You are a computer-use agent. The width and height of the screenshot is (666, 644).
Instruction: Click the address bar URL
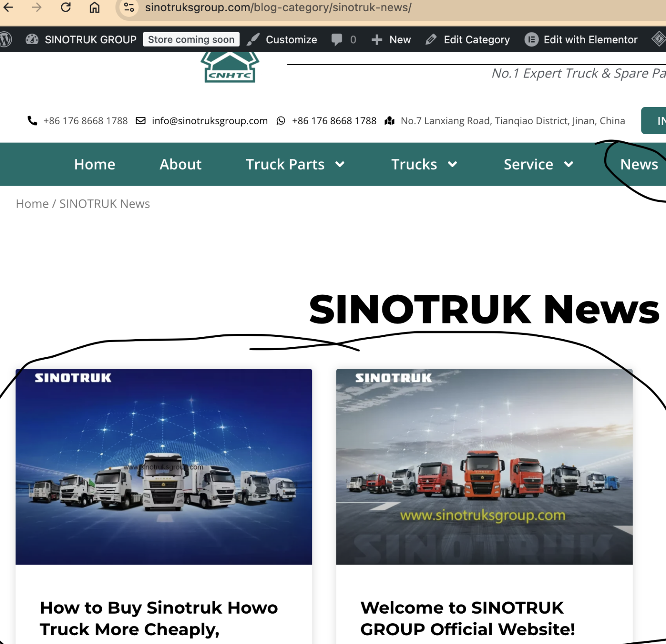[x=278, y=7]
